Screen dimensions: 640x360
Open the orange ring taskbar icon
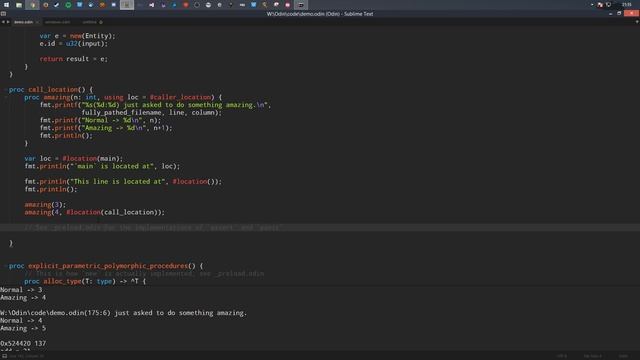pyautogui.click(x=46, y=5)
